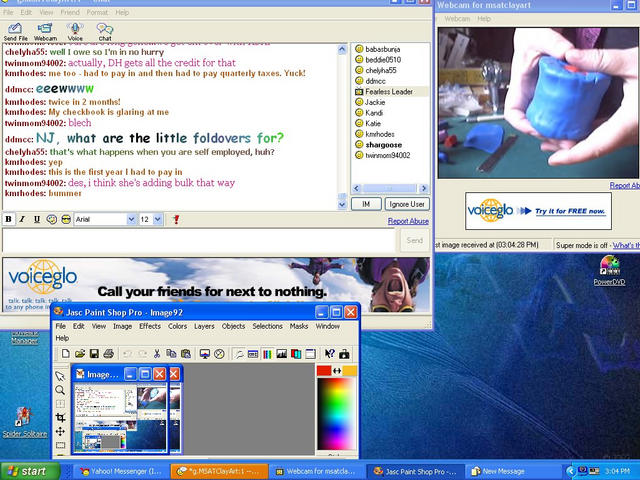This screenshot has height=480, width=640.
Task: Toggle Bold text formatting in chat
Action: pos(8,219)
